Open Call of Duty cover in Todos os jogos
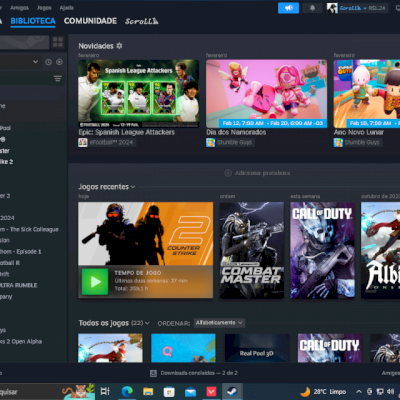 coord(330,348)
